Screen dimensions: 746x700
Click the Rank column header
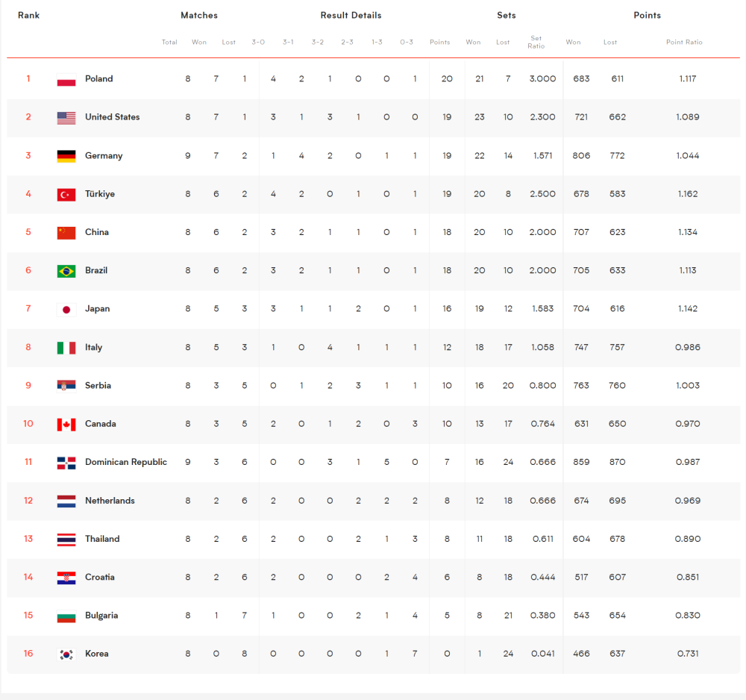click(28, 15)
